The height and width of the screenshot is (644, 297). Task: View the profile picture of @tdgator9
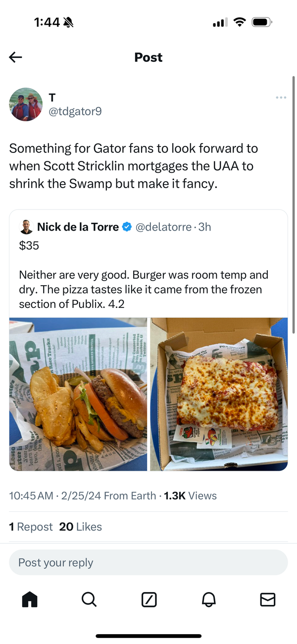26,104
